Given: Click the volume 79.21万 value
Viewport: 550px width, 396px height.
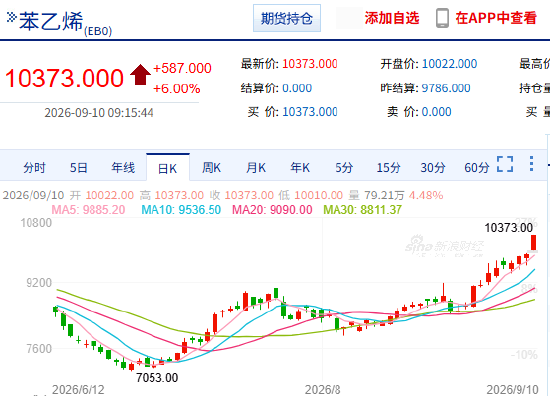Looking at the screenshot, I should (384, 195).
